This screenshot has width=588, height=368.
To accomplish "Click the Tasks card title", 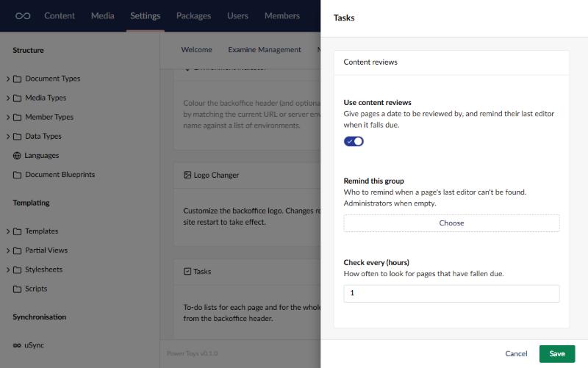I will [x=202, y=271].
